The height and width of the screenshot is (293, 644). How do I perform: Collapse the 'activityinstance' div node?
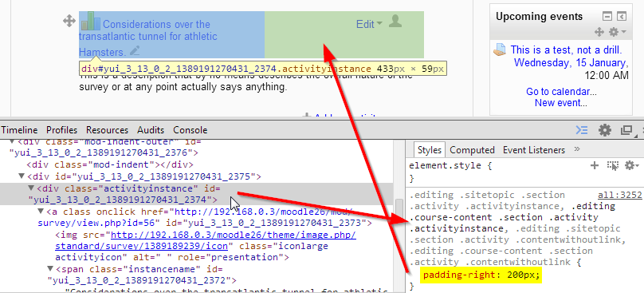[x=31, y=188]
